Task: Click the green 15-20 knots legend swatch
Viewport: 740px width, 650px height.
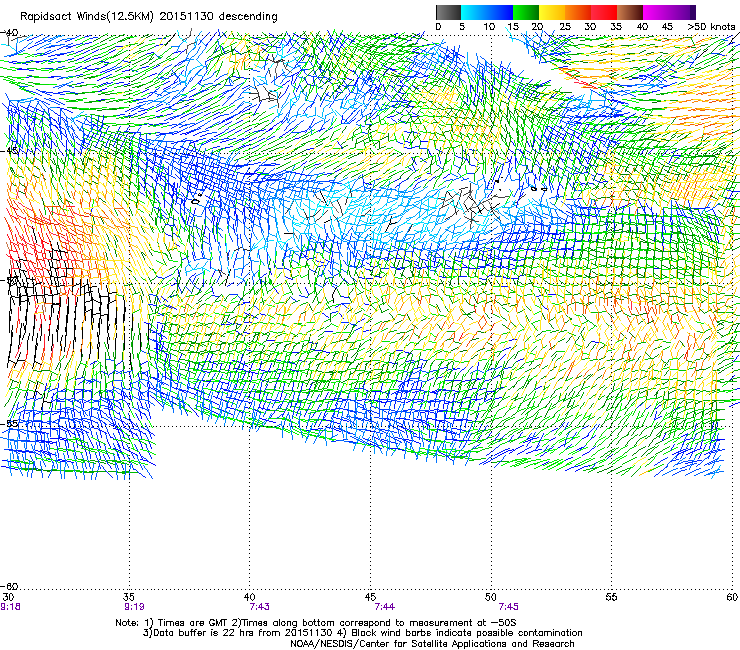Action: point(526,12)
